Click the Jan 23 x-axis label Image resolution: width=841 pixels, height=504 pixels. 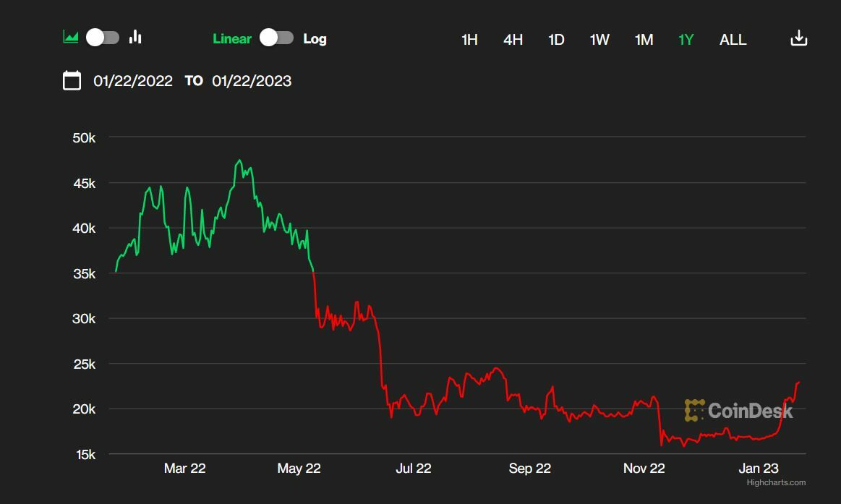coord(758,469)
